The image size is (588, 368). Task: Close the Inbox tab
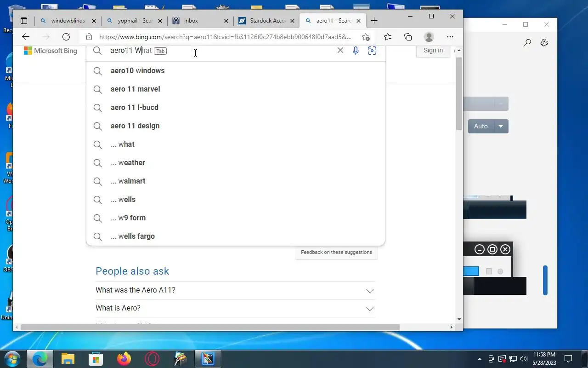coord(226,21)
